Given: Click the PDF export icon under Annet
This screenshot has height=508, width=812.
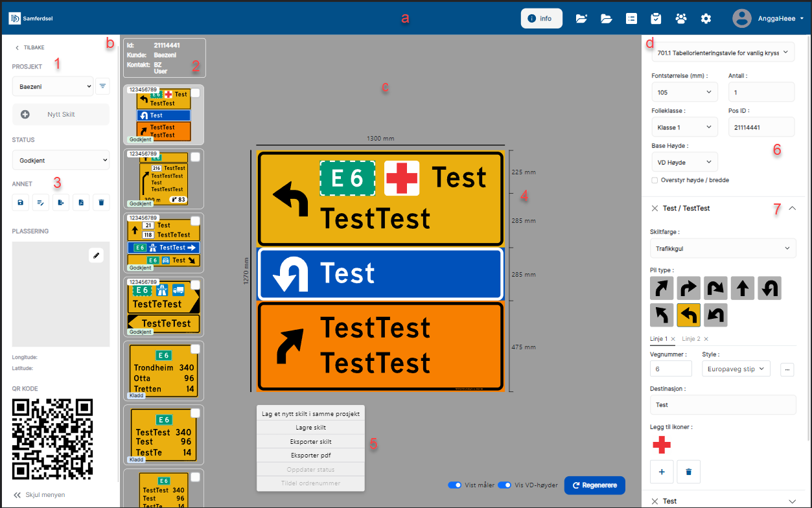Looking at the screenshot, I should 81,203.
